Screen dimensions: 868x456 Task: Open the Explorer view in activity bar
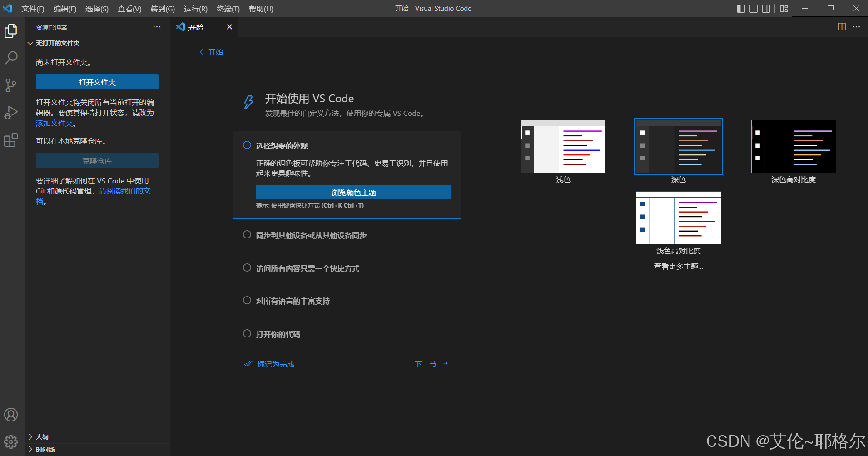[11, 31]
